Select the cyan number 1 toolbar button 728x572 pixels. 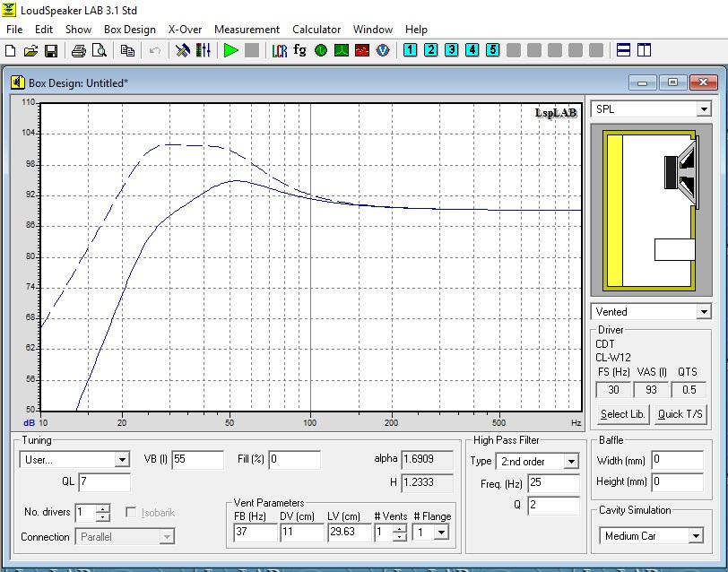pos(410,50)
